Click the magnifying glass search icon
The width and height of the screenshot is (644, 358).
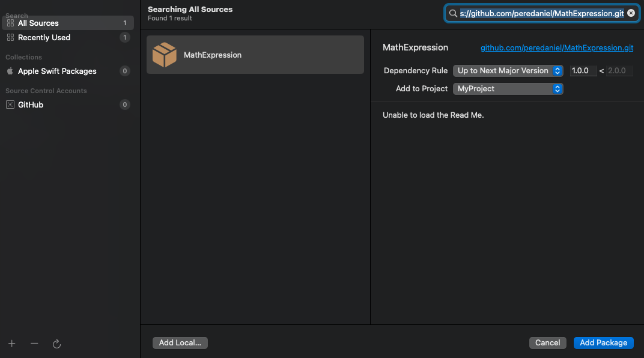pyautogui.click(x=453, y=14)
